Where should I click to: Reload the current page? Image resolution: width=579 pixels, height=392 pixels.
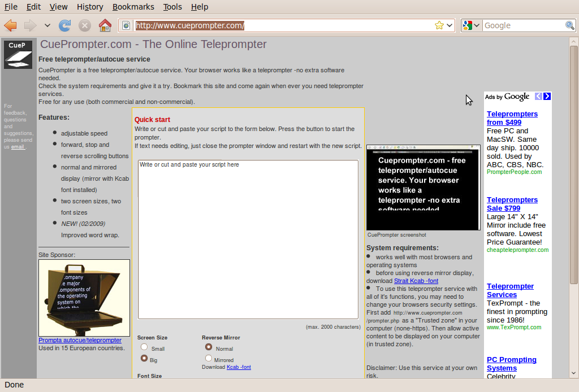pos(64,25)
